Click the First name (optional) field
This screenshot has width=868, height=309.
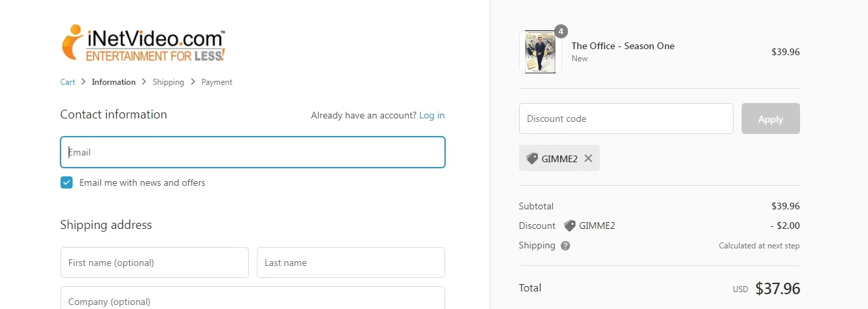(x=155, y=263)
